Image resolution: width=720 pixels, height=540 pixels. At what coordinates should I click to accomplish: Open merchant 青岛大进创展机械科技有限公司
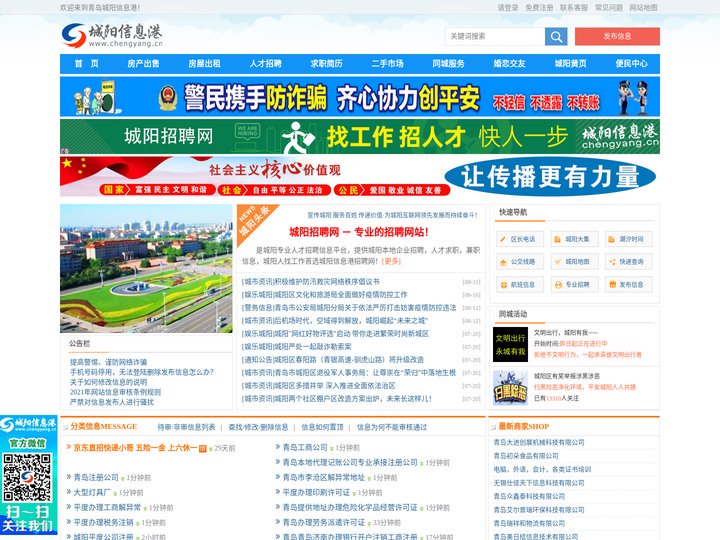[x=539, y=442]
